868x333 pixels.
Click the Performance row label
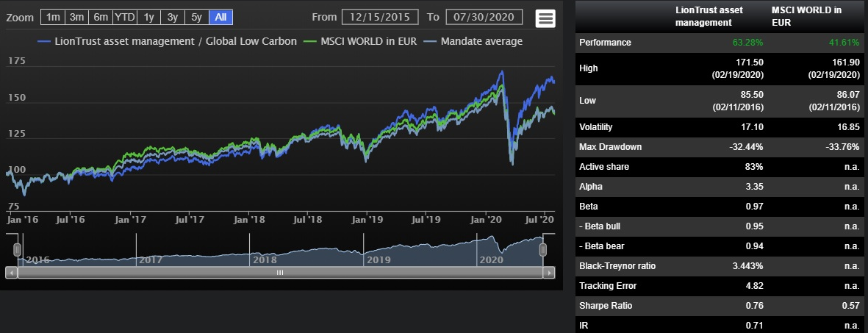click(604, 42)
